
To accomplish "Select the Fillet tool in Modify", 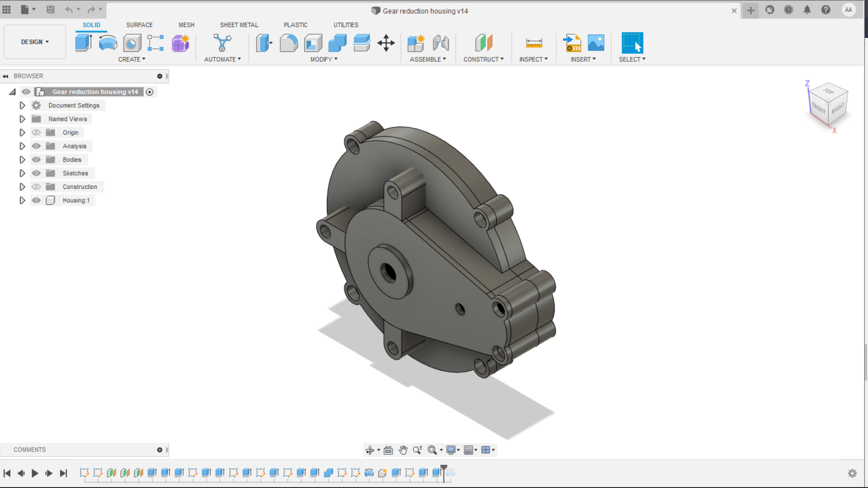I will coord(288,43).
